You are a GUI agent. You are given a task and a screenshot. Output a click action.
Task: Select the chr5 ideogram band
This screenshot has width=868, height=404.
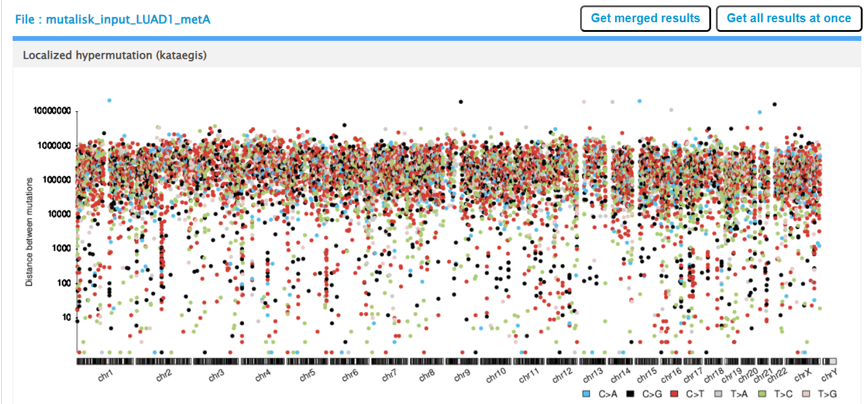(307, 361)
